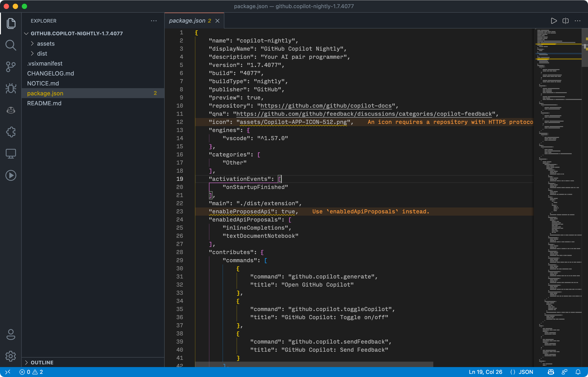Open the Source Control view
The width and height of the screenshot is (588, 377).
point(11,67)
